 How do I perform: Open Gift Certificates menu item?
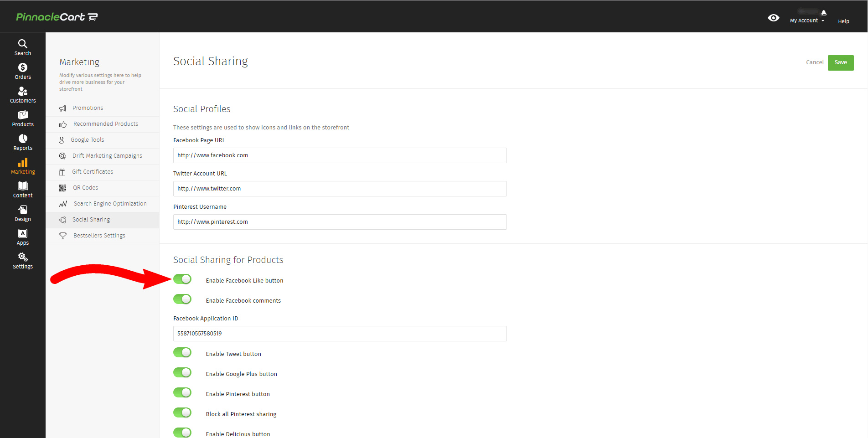(103, 172)
